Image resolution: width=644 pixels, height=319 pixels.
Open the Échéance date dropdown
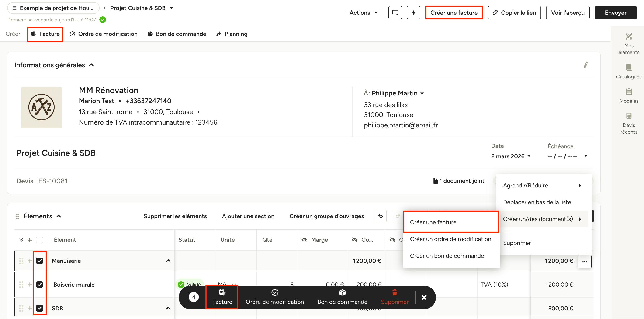pyautogui.click(x=567, y=156)
